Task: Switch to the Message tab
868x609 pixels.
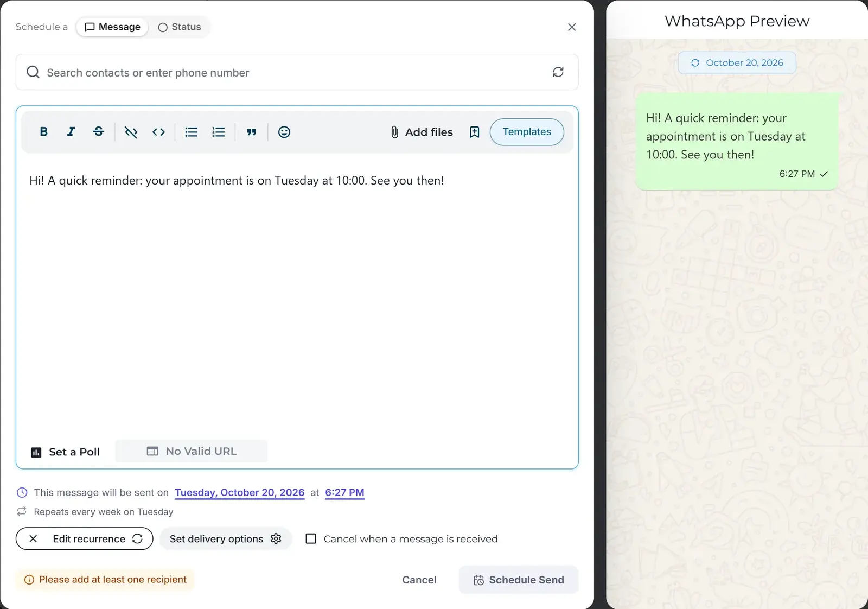Action: pos(112,27)
